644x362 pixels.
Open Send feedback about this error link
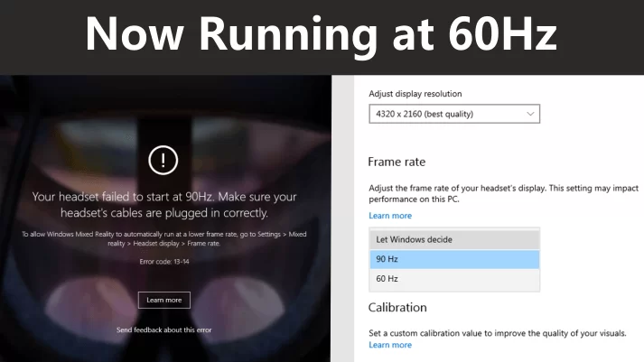(x=163, y=330)
